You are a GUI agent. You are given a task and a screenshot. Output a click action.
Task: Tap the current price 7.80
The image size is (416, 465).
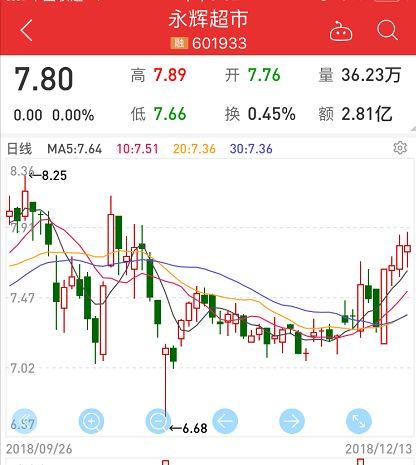click(x=44, y=79)
